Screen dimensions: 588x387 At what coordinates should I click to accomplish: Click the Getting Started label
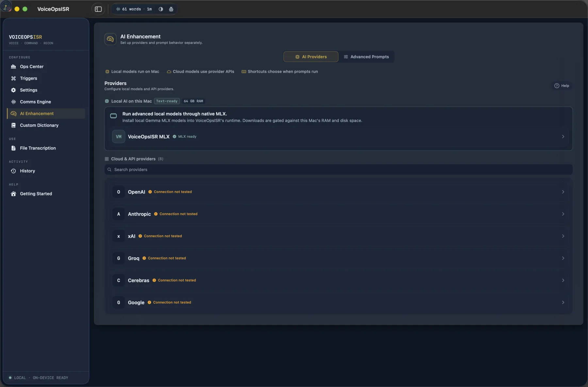click(36, 194)
